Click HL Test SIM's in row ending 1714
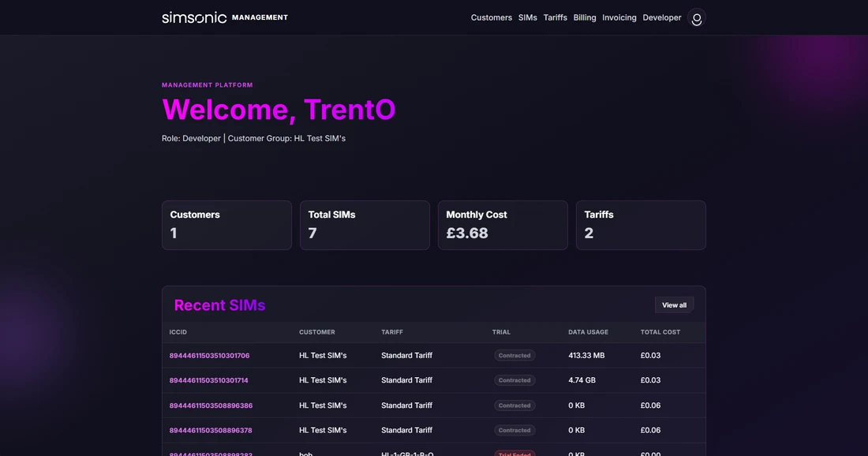This screenshot has width=868, height=456. [x=323, y=380]
